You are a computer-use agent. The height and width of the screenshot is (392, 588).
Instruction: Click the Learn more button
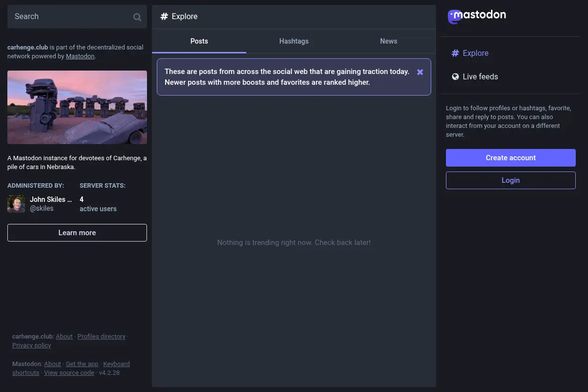77,233
